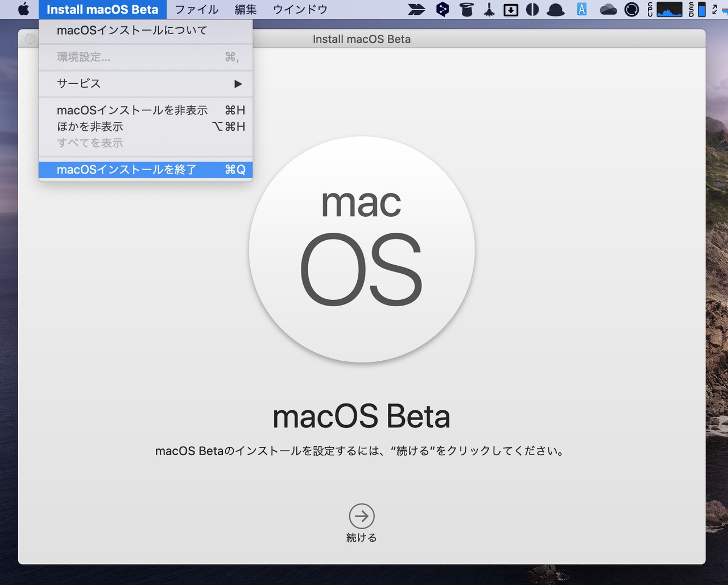This screenshot has width=728, height=585.
Task: Open the ファイル menu
Action: coord(197,9)
